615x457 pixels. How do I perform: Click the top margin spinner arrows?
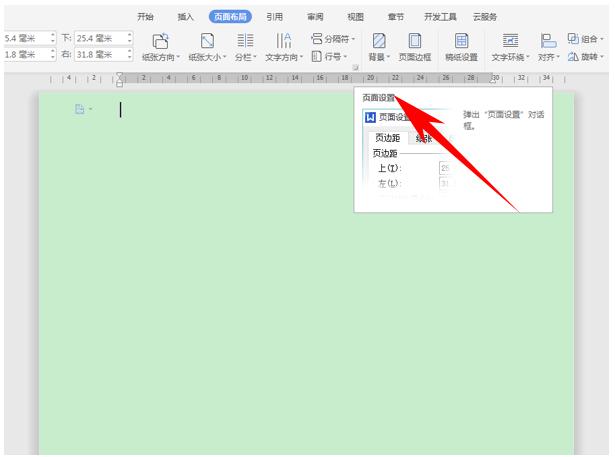click(53, 38)
